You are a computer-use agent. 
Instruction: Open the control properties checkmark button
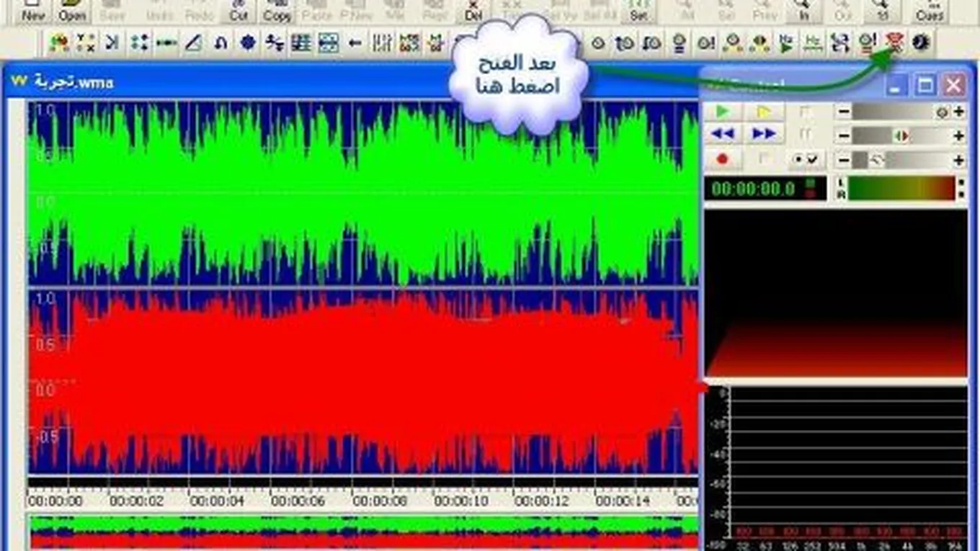[806, 159]
